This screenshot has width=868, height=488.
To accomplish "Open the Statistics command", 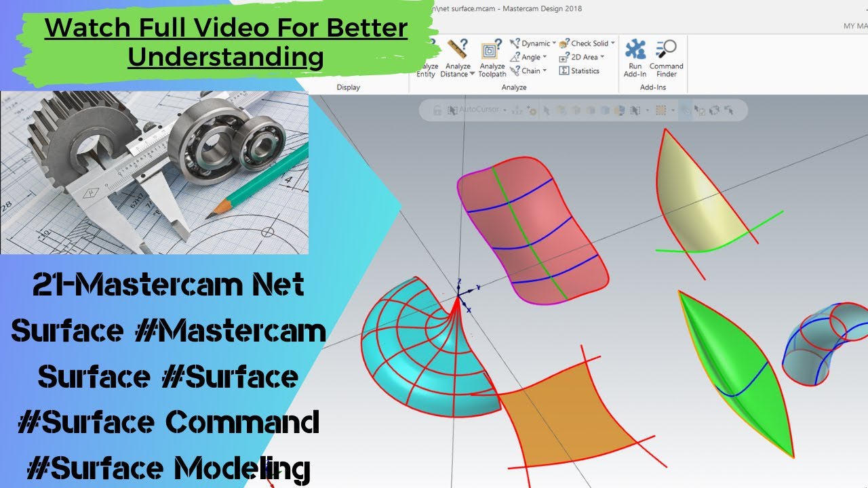I will [x=579, y=70].
